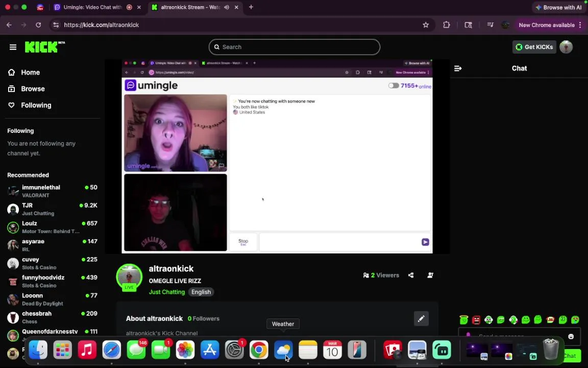Close the Umingle browser tab
Viewport: 588px width, 368px height.
(x=139, y=7)
